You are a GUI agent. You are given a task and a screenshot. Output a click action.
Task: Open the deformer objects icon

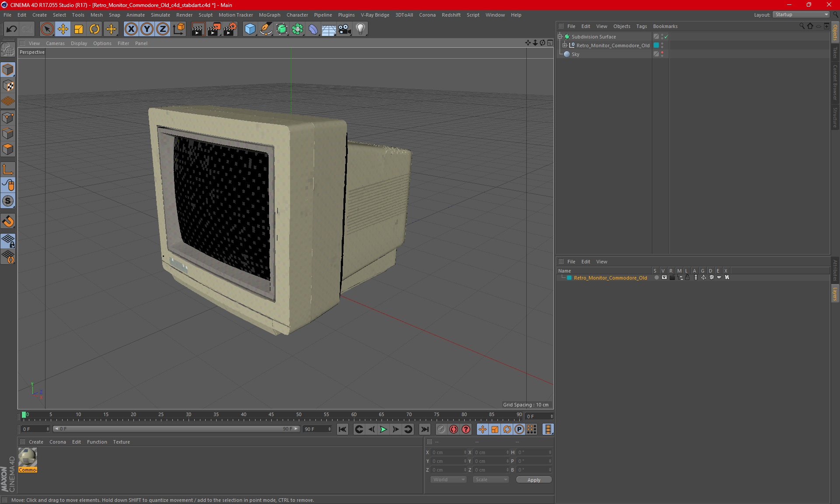(313, 29)
